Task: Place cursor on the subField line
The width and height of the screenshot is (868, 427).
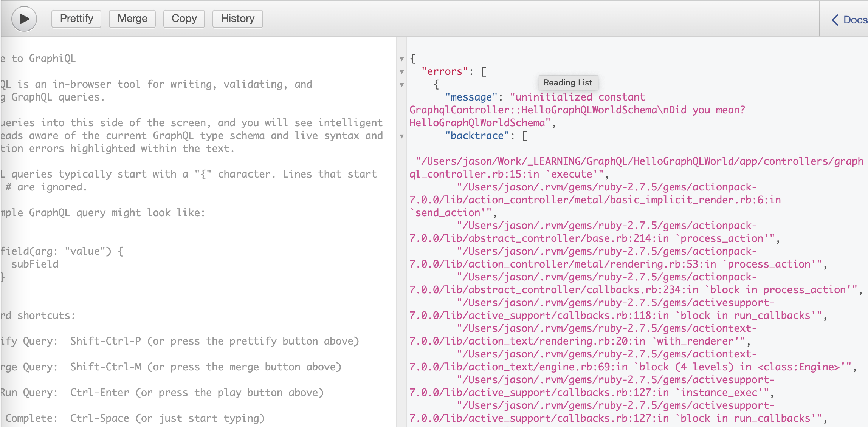Action: [x=35, y=264]
